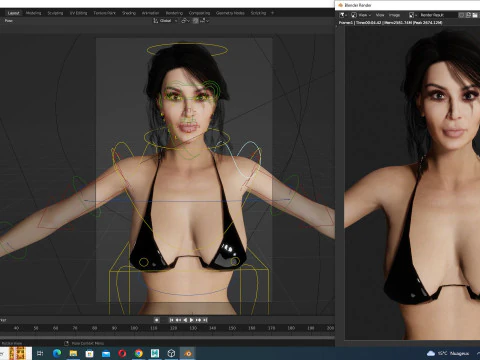Launch Microsoft Edge from the taskbar
The image size is (480, 360).
pyautogui.click(x=57, y=353)
